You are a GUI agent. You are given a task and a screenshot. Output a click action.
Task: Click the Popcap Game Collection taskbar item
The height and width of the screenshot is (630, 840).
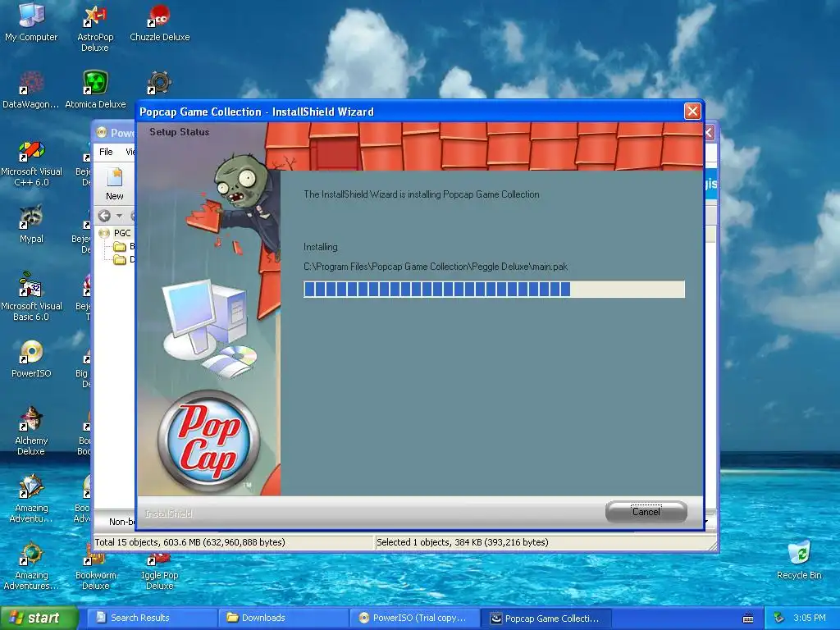click(x=546, y=618)
